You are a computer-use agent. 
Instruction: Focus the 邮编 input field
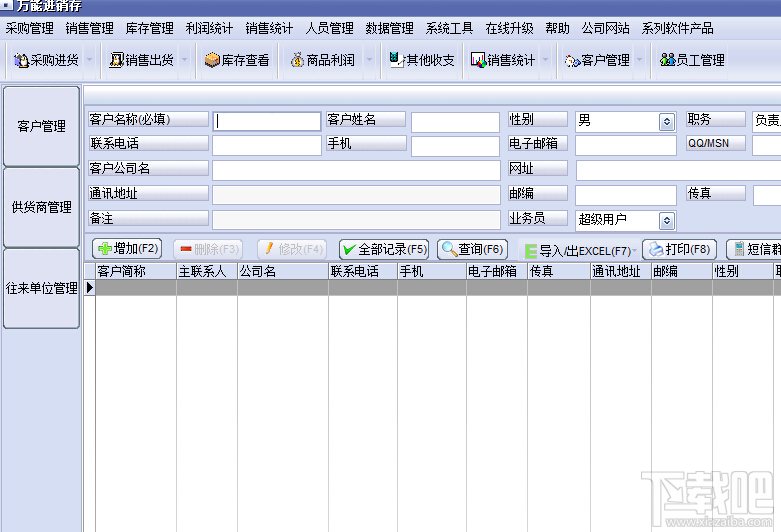tap(626, 195)
